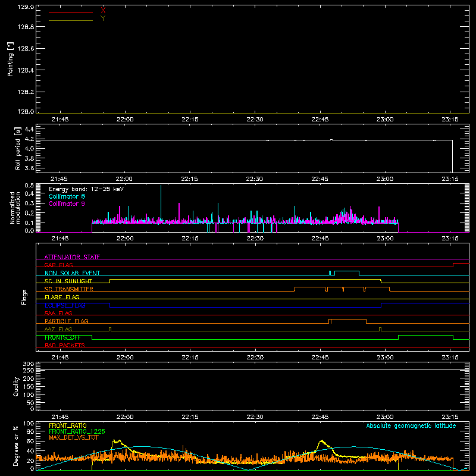The image size is (476, 476).
Task: Select the ECLIPSE_FLAG label
Action: point(65,305)
